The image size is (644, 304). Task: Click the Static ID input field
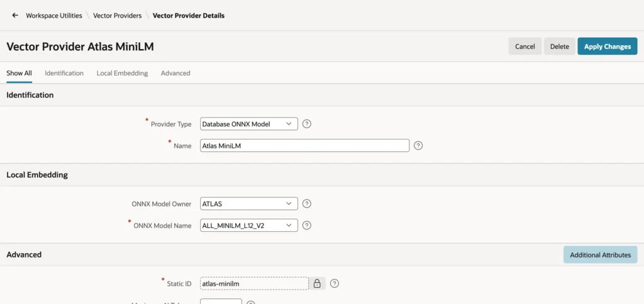point(254,283)
